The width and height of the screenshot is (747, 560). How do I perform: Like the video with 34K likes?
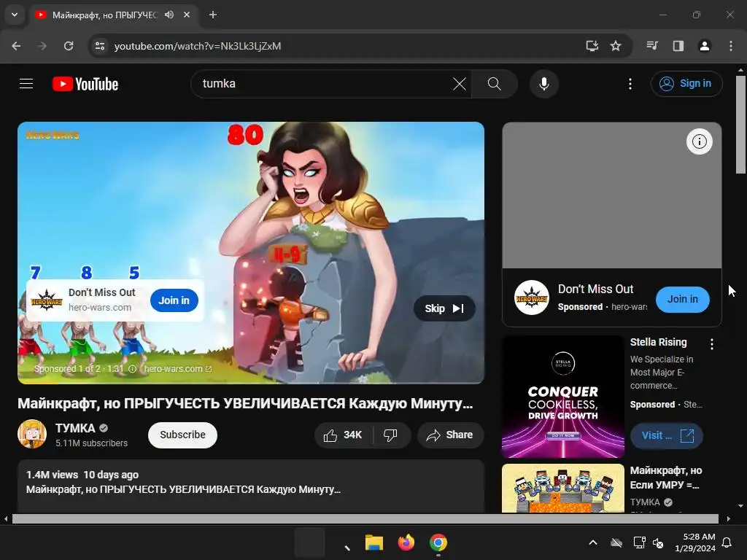(343, 435)
